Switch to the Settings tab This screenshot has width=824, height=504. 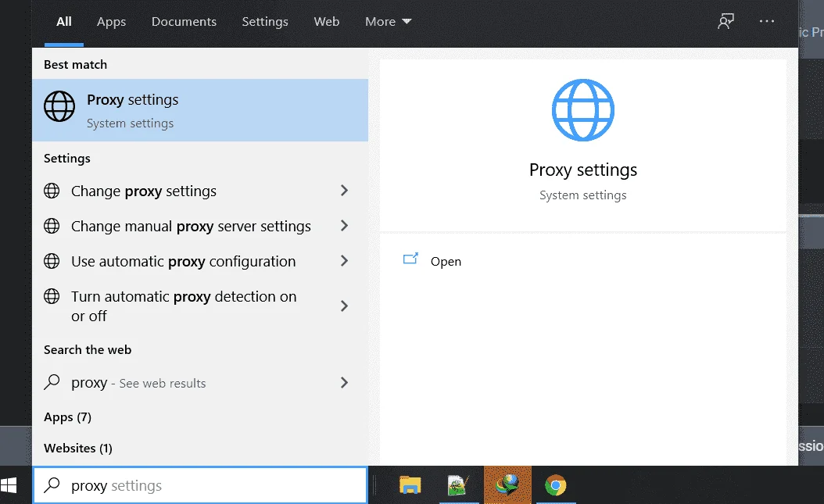[265, 22]
